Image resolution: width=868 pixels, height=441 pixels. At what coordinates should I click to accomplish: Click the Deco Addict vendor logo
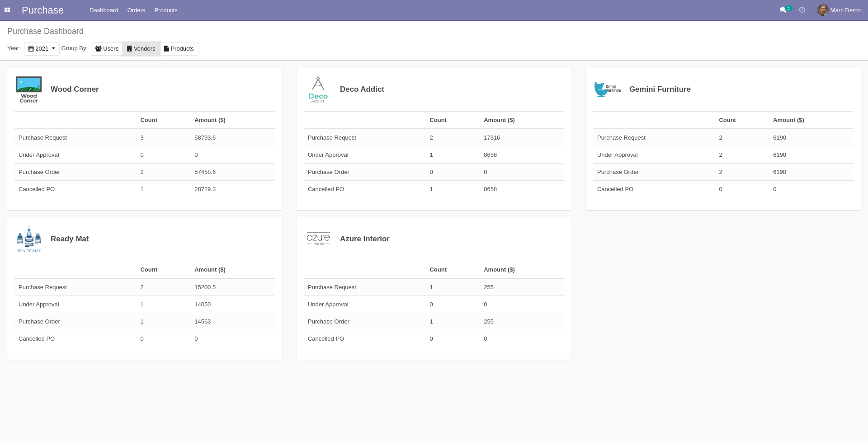tap(318, 89)
